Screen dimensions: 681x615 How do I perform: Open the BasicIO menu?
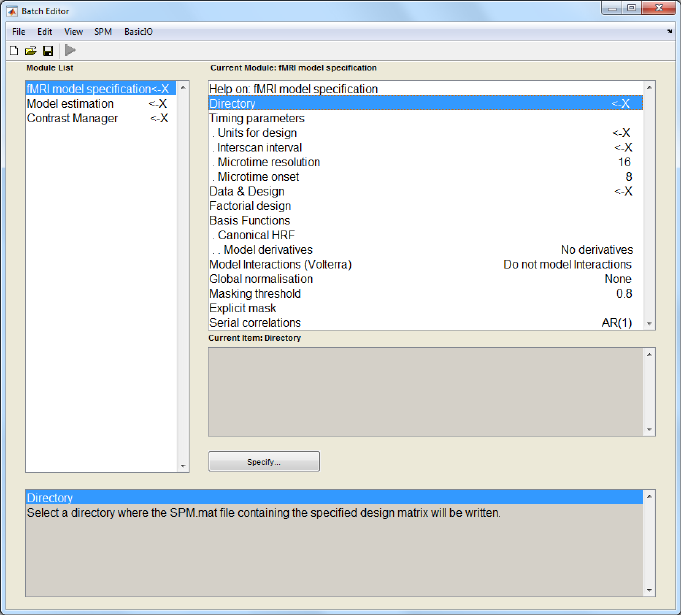point(138,32)
